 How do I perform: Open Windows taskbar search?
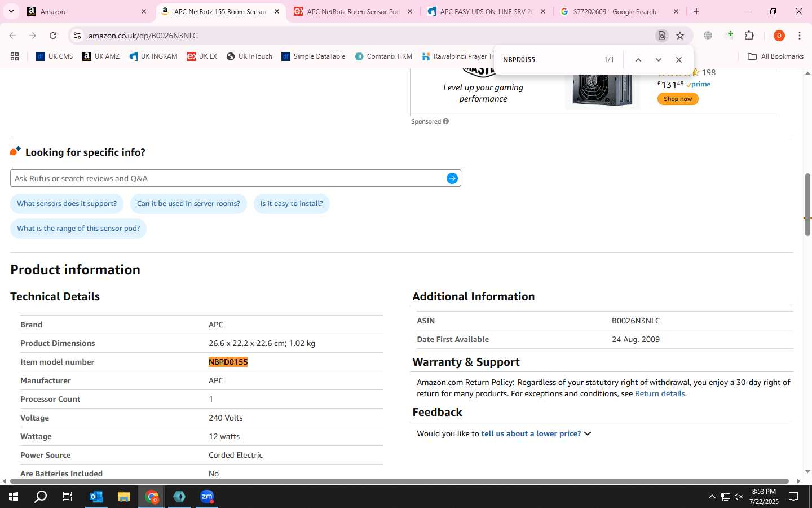pyautogui.click(x=41, y=497)
